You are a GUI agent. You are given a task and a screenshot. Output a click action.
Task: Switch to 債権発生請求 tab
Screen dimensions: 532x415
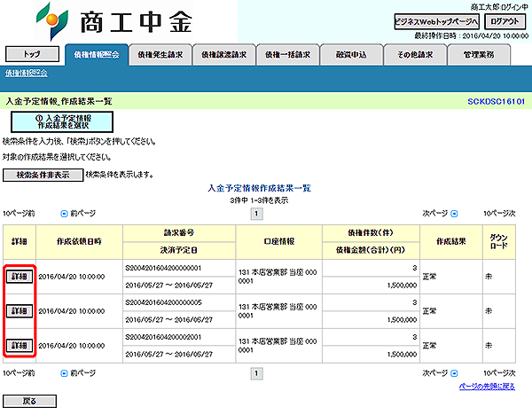[160, 55]
